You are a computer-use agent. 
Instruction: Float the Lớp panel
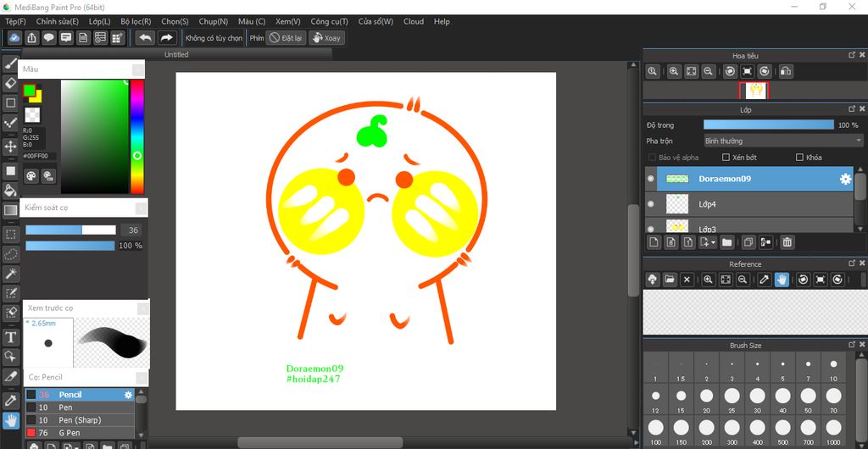[853, 109]
